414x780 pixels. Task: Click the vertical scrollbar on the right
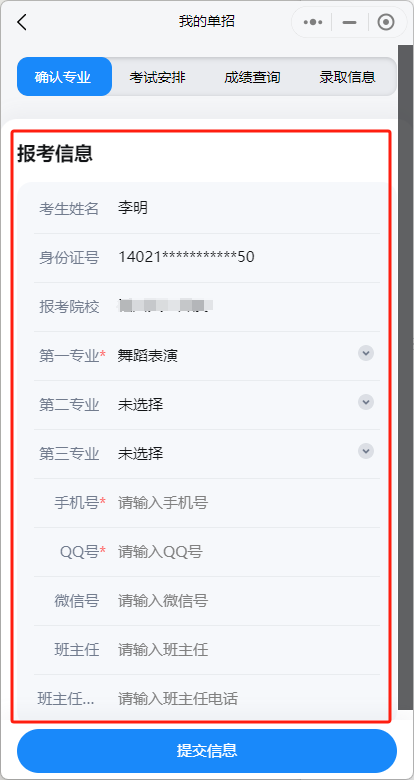tap(406, 377)
